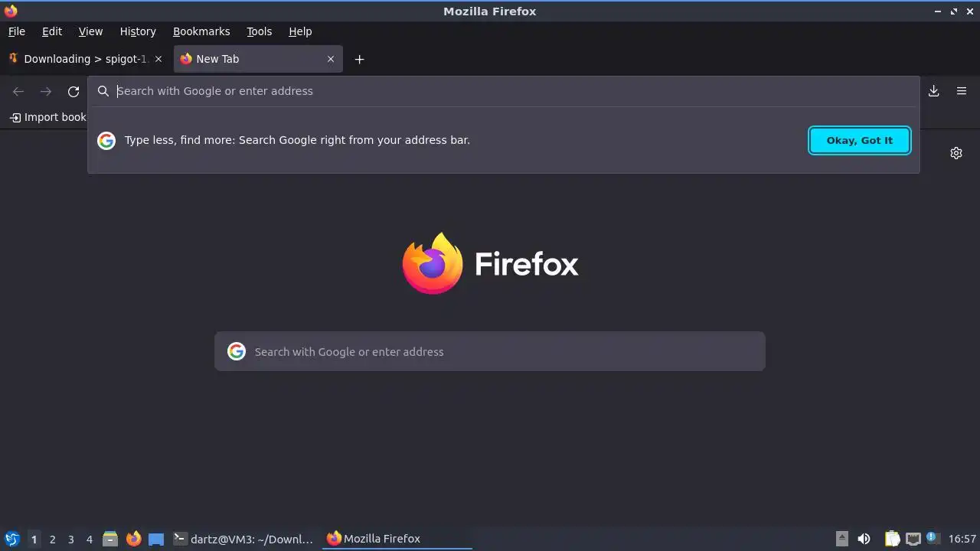Open the Firefox application menu

coord(962,91)
